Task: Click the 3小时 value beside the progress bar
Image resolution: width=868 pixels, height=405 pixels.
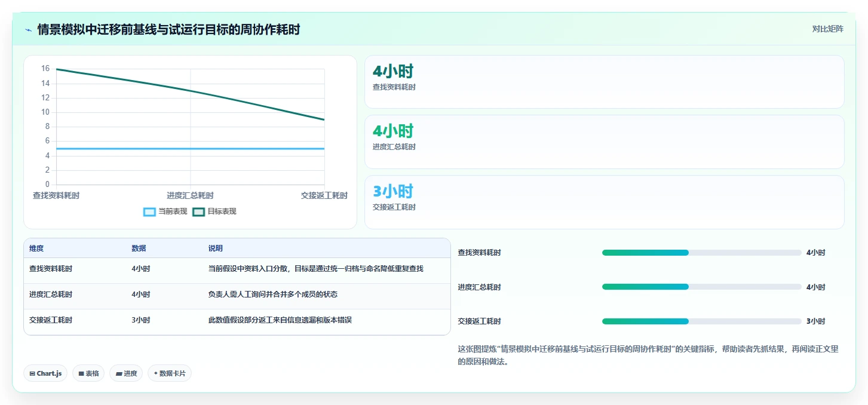Action: coord(815,321)
